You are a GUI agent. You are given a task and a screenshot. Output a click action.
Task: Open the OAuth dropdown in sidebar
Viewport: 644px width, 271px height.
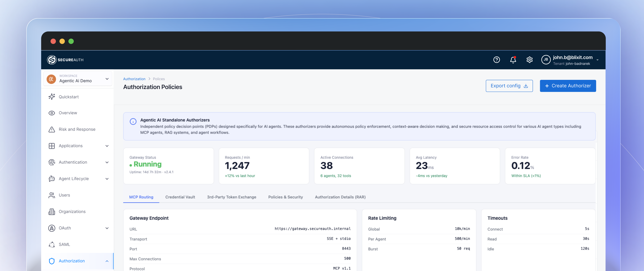(107, 228)
